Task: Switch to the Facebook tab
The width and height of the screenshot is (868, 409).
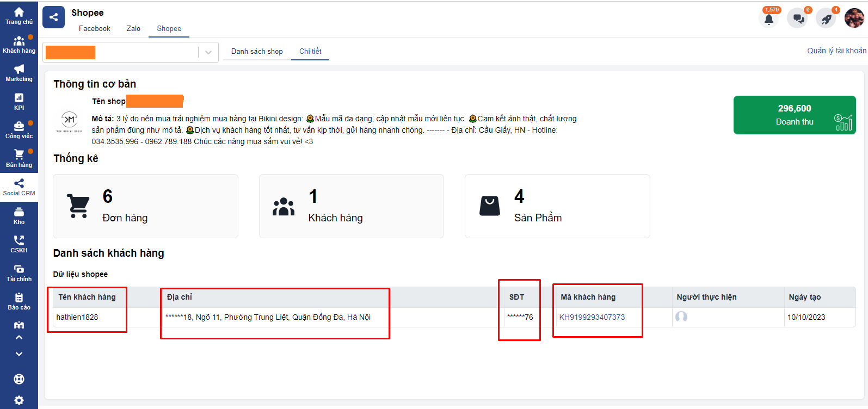Action: [x=94, y=28]
